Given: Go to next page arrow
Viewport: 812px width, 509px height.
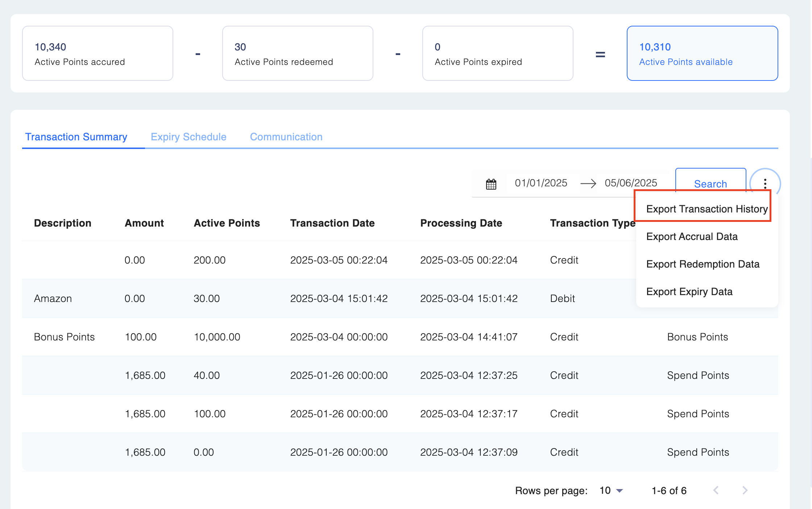Looking at the screenshot, I should pyautogui.click(x=745, y=491).
